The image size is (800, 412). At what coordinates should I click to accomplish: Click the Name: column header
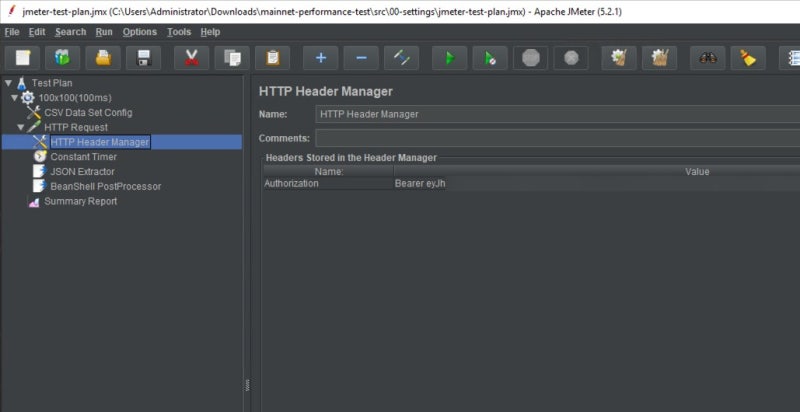click(x=329, y=172)
